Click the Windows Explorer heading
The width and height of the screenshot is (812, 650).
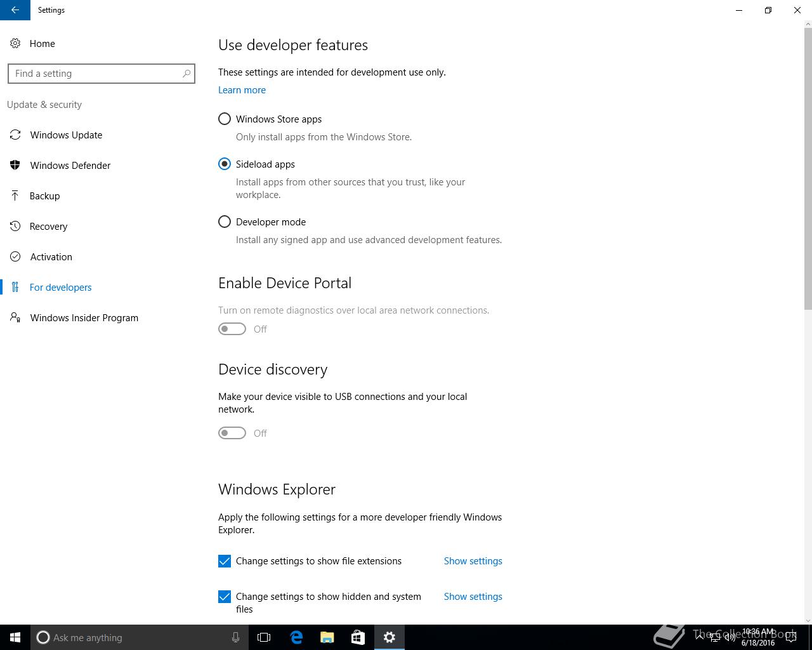tap(277, 489)
